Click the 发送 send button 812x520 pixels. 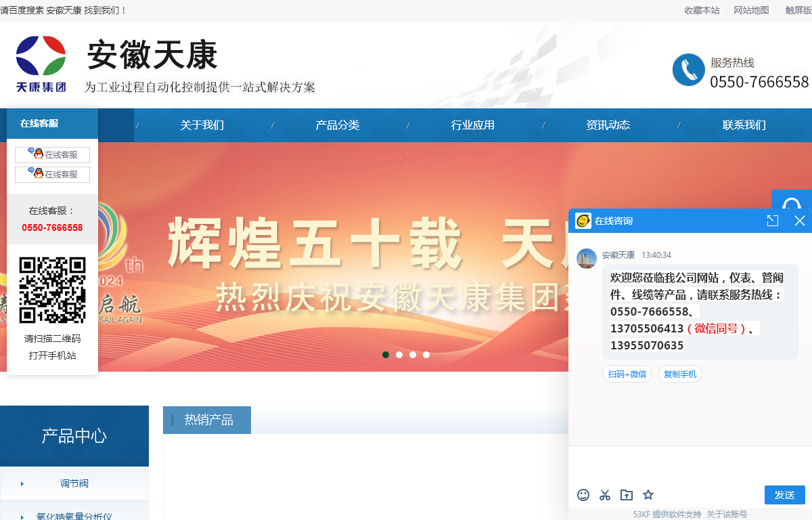tap(784, 495)
